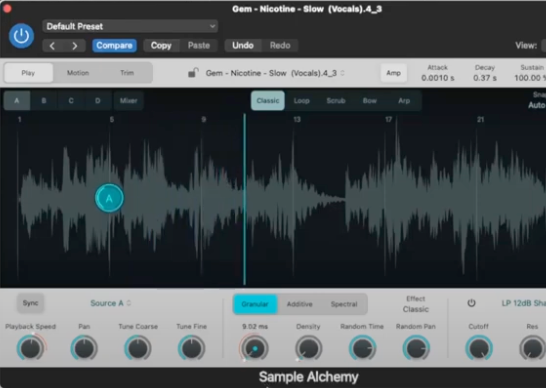Select Arp playback mode
Image resolution: width=546 pixels, height=388 pixels.
(404, 101)
